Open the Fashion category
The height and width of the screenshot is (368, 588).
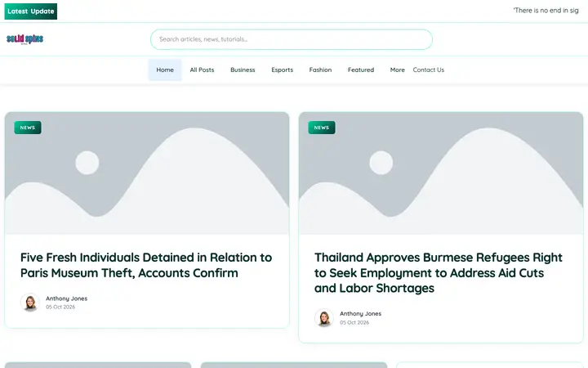pos(320,70)
